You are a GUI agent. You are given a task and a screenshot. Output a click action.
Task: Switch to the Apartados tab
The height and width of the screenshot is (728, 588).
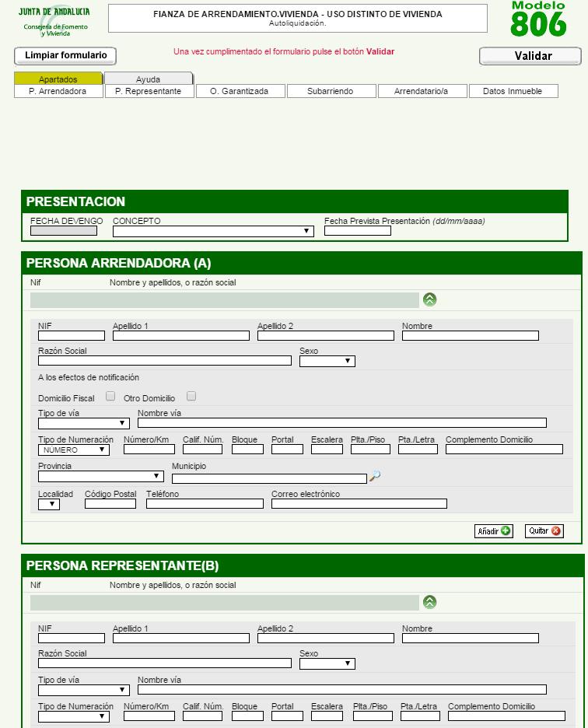pyautogui.click(x=58, y=79)
